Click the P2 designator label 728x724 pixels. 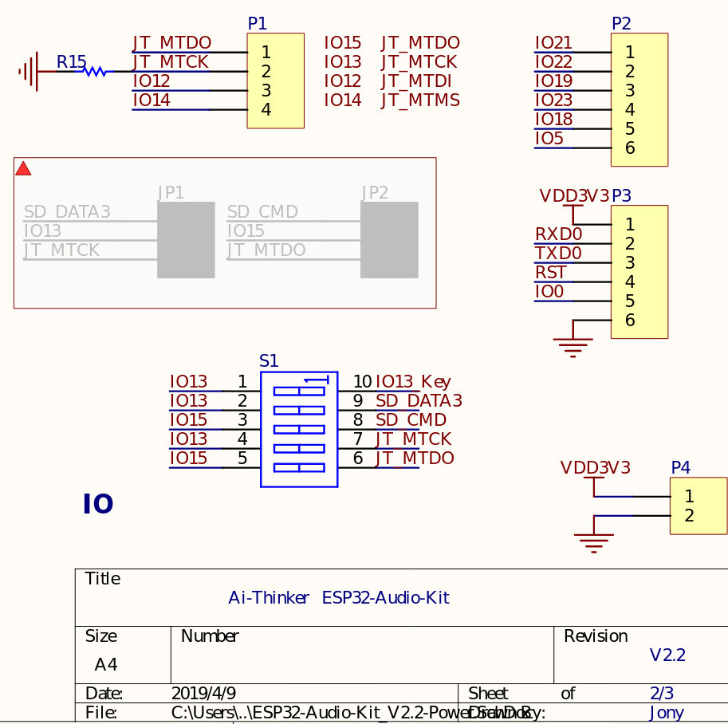click(x=621, y=23)
